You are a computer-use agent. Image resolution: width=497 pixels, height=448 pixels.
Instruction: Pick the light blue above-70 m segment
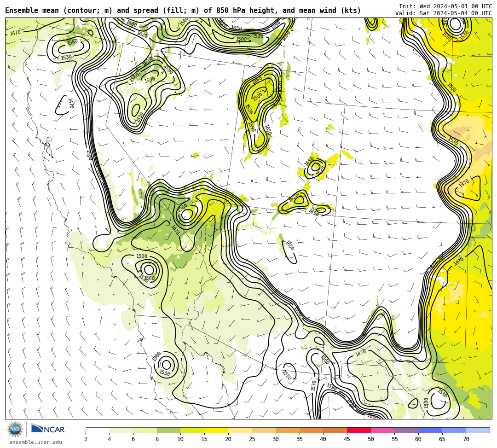coord(478,430)
